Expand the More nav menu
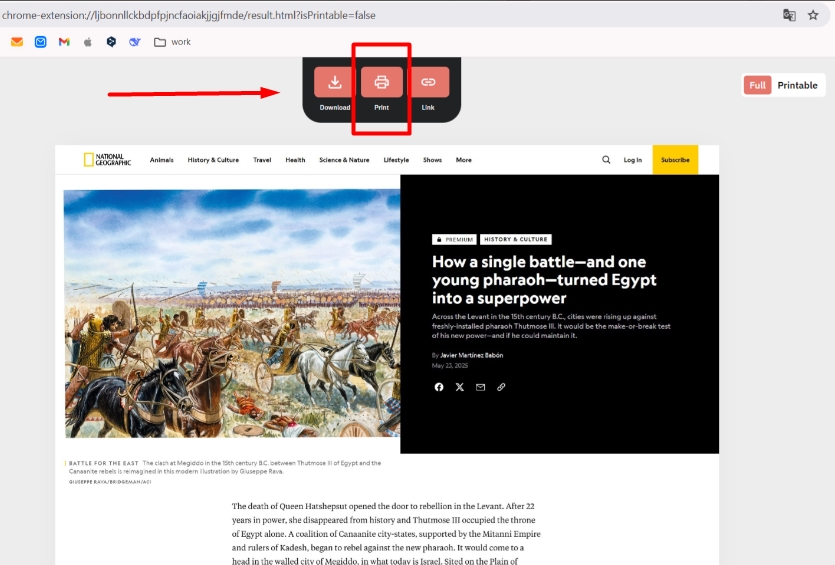Image resolution: width=835 pixels, height=565 pixels. click(x=463, y=160)
